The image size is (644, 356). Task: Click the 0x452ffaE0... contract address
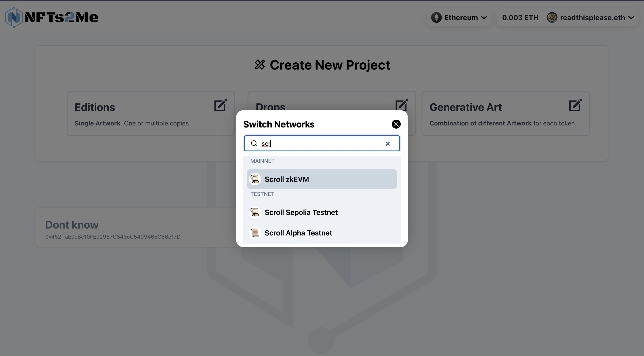113,237
